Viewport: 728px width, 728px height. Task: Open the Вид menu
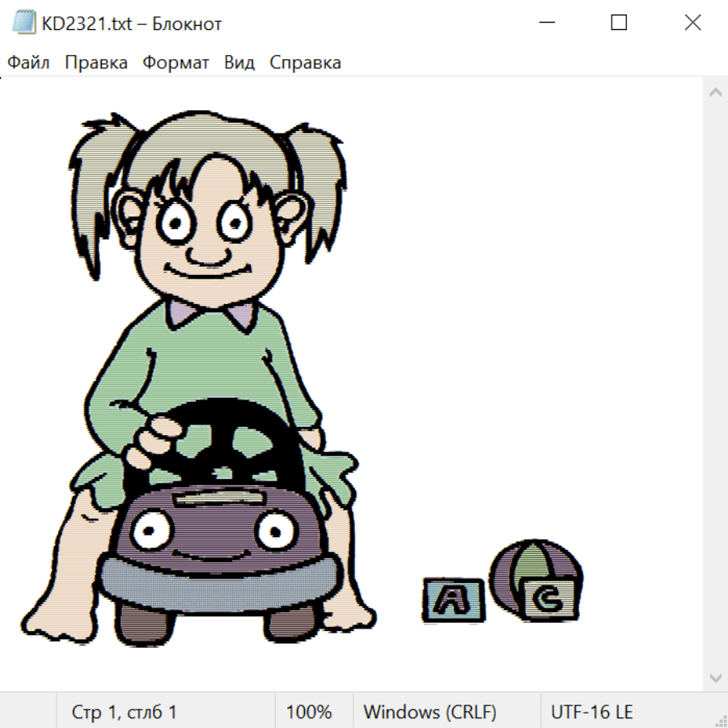click(x=239, y=63)
